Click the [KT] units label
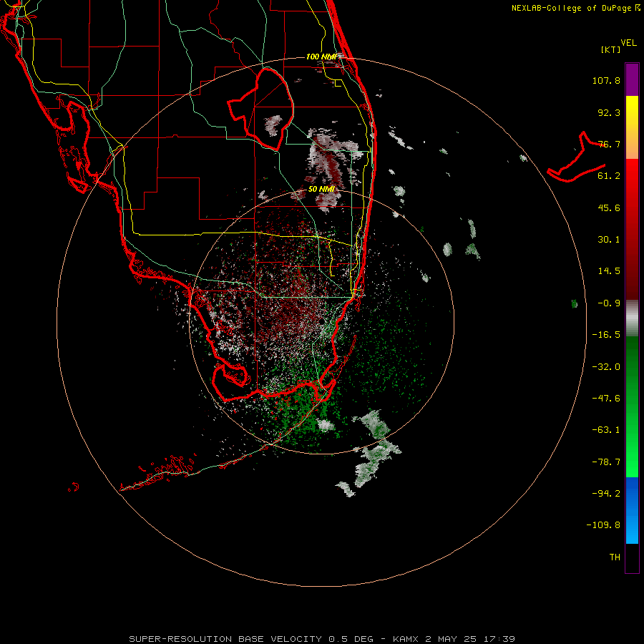This screenshot has width=644, height=644. click(x=611, y=49)
